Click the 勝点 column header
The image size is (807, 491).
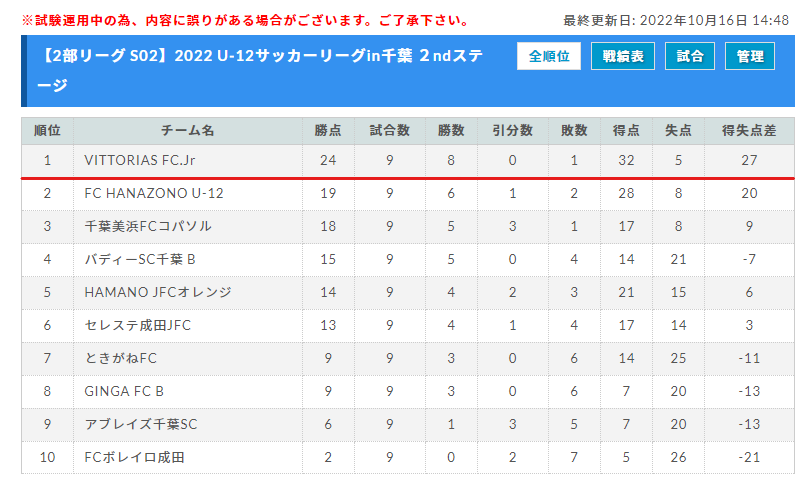pos(328,131)
